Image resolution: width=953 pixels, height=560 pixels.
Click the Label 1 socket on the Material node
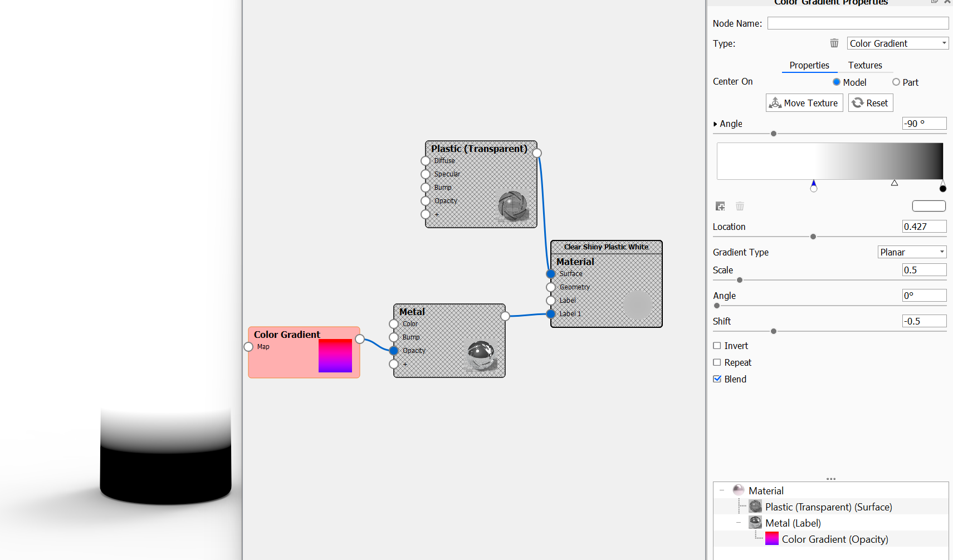551,314
